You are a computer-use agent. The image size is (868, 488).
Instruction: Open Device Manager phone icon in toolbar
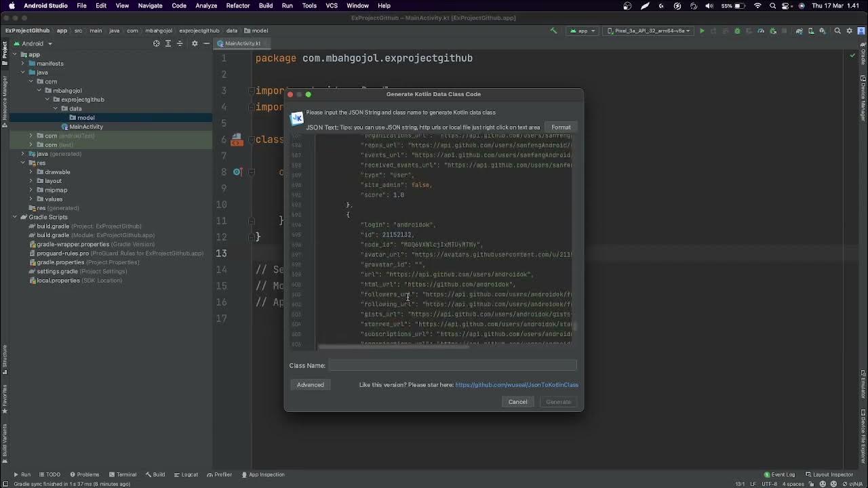(x=811, y=30)
